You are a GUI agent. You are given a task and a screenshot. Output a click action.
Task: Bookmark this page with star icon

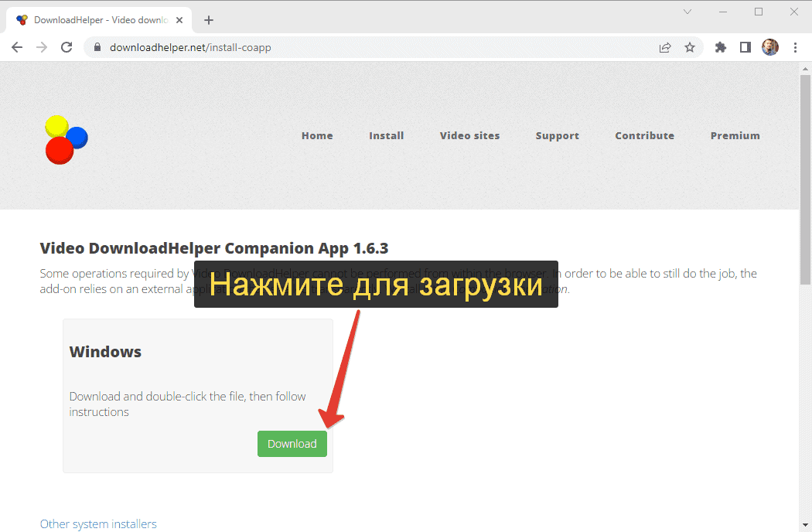pos(690,47)
